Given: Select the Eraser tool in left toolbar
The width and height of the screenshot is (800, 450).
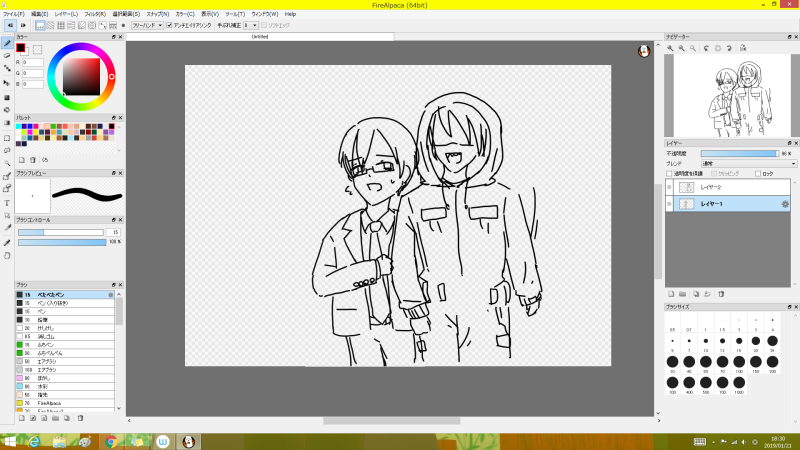Looking at the screenshot, I should pos(7,56).
